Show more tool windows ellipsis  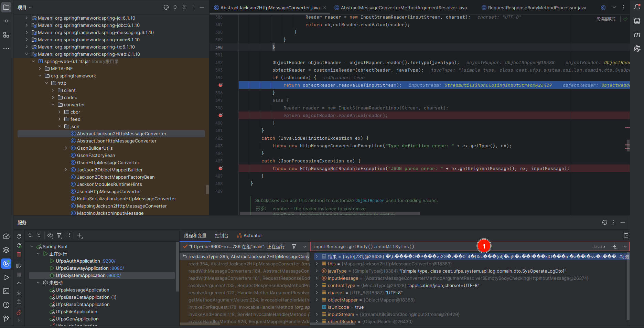(6, 49)
